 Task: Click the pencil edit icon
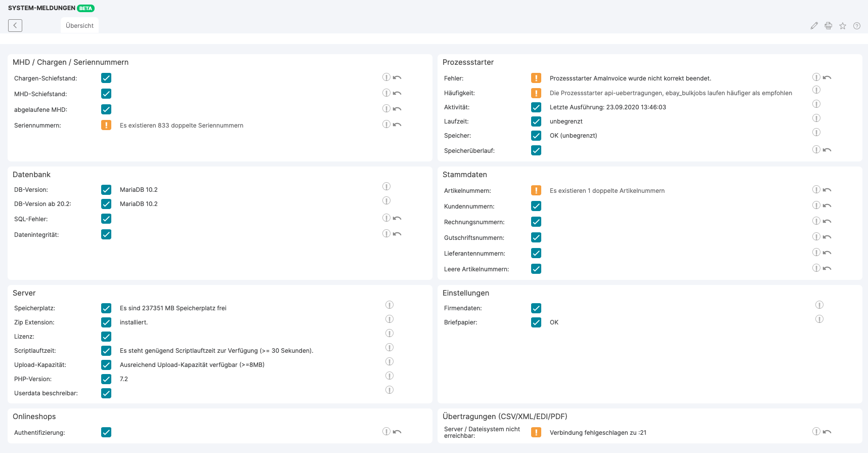click(814, 26)
